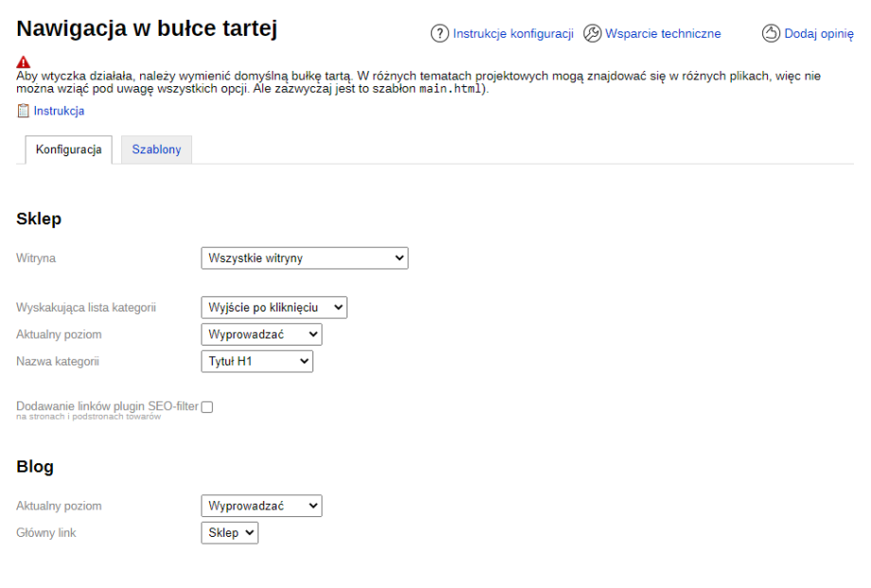Open the Instrukcje konfiguracji link
871x588 pixels.
click(513, 34)
